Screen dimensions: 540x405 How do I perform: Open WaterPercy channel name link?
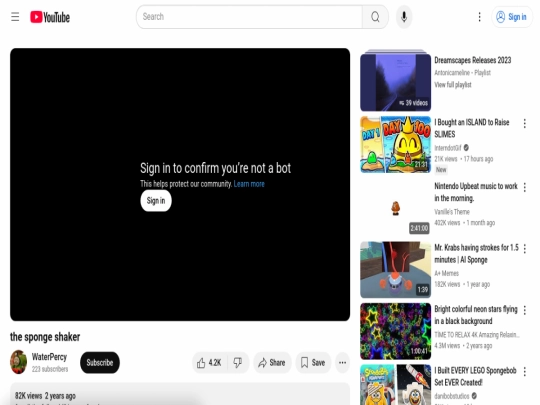tap(49, 357)
